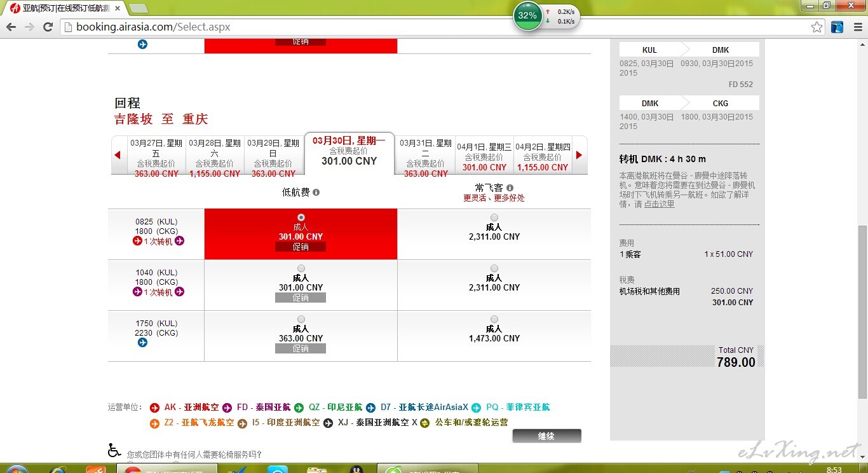Viewport: 868px width, 473px height.
Task: Switch to 03月28日 星期六 date tab
Action: [x=215, y=156]
